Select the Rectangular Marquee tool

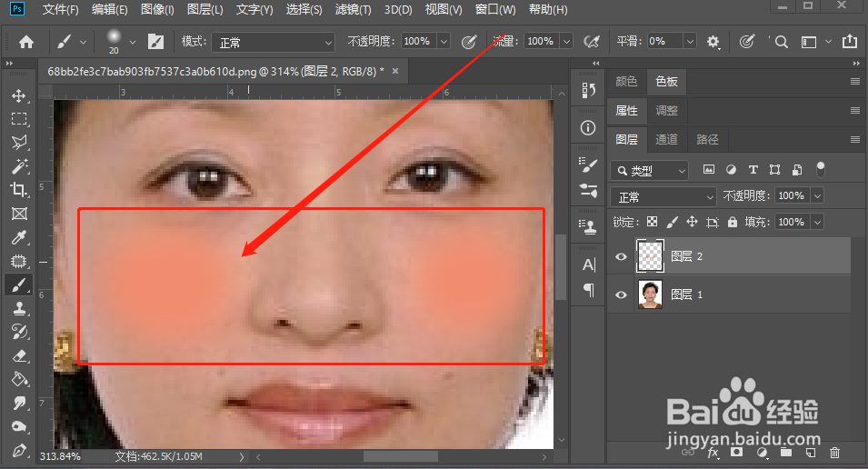point(19,119)
